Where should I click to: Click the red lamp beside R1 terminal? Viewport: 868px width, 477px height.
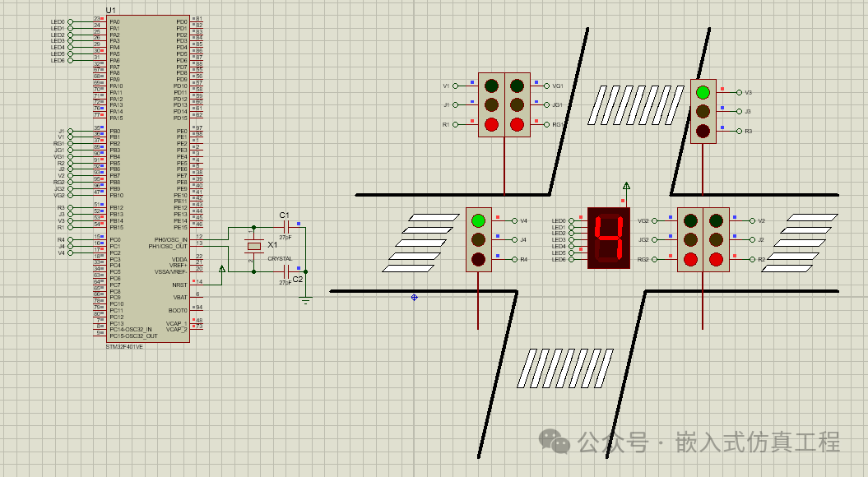tap(491, 124)
